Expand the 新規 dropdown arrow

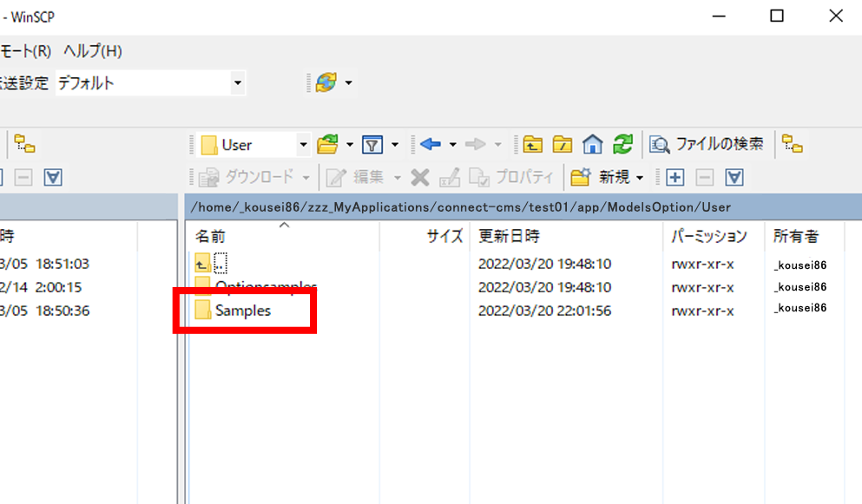pos(639,178)
